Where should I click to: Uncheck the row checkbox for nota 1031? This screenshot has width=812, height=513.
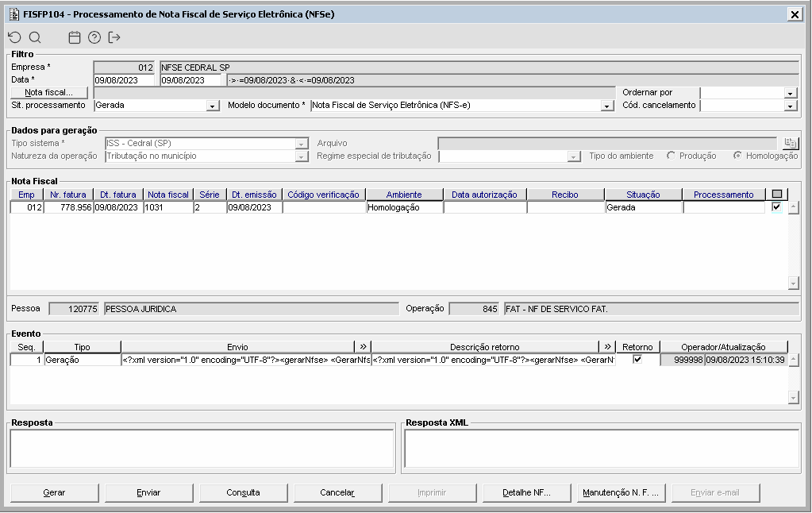pos(776,206)
